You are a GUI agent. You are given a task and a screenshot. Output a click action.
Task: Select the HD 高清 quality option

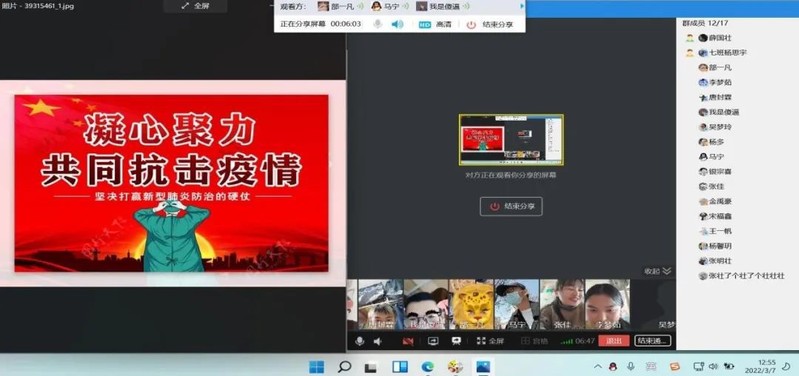(x=435, y=24)
